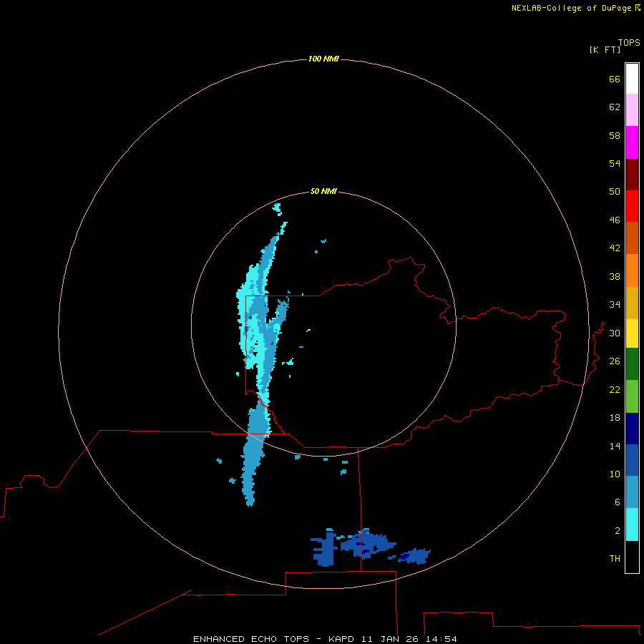Click the TOPS legend title
The width and height of the screenshot is (644, 644).
tap(629, 43)
